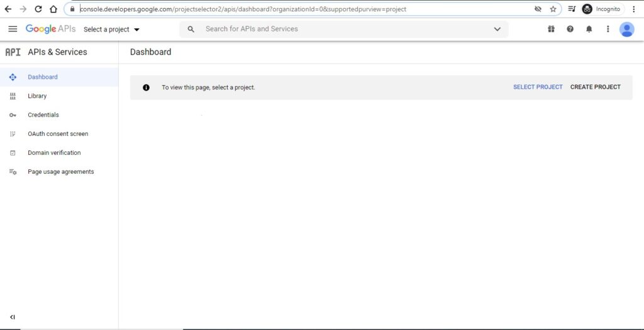Bookmark this page with the star icon

[553, 9]
